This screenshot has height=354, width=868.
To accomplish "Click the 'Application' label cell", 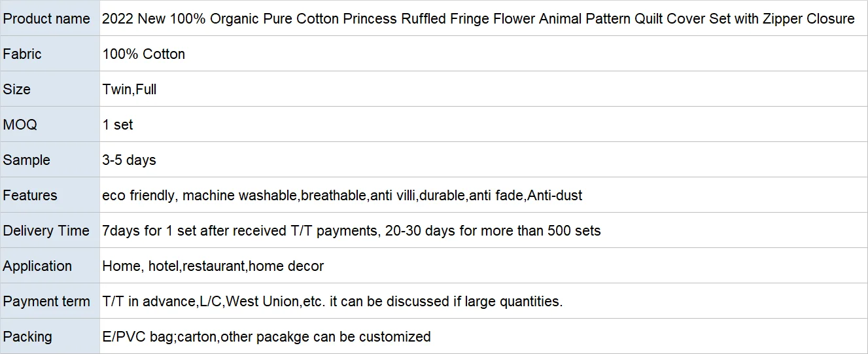I will coord(50,266).
